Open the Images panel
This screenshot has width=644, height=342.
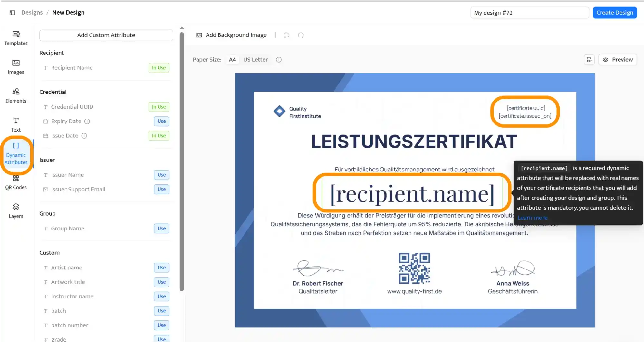pos(15,67)
